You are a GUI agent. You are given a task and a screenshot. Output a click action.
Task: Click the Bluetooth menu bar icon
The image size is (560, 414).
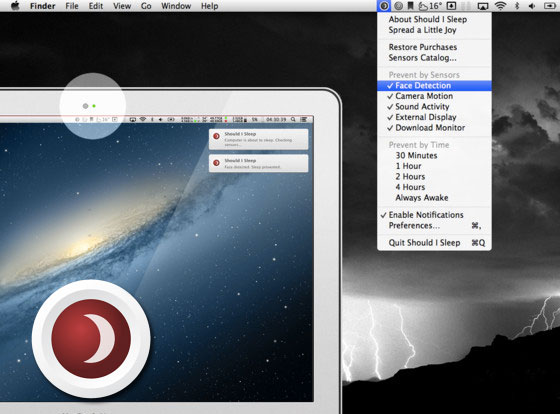(x=517, y=6)
